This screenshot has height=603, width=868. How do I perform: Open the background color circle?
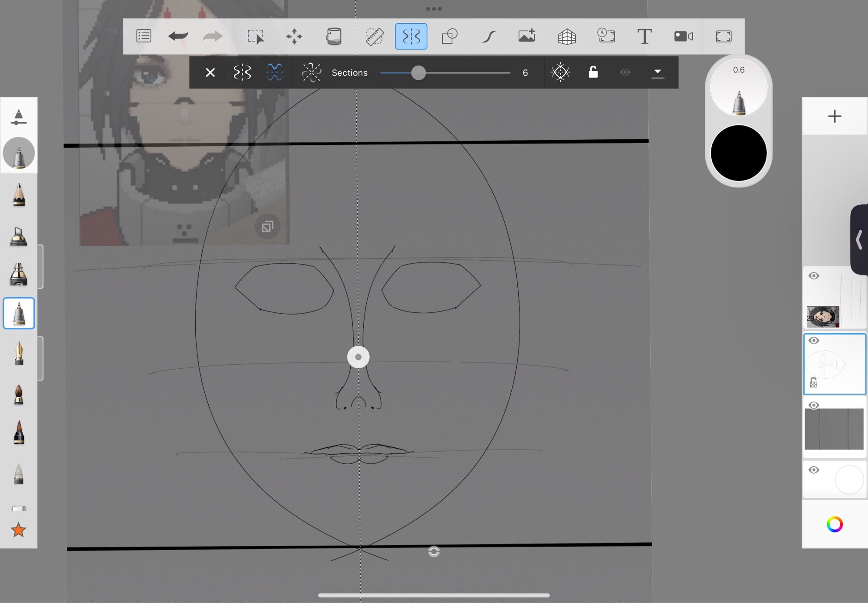click(x=849, y=479)
